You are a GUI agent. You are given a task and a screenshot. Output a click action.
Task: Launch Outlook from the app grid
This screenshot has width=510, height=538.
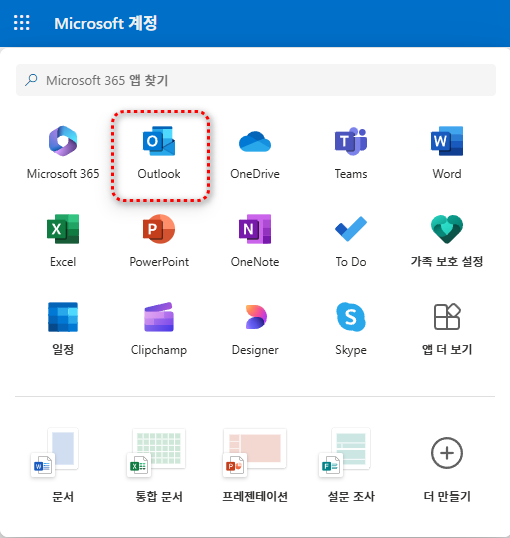click(159, 153)
